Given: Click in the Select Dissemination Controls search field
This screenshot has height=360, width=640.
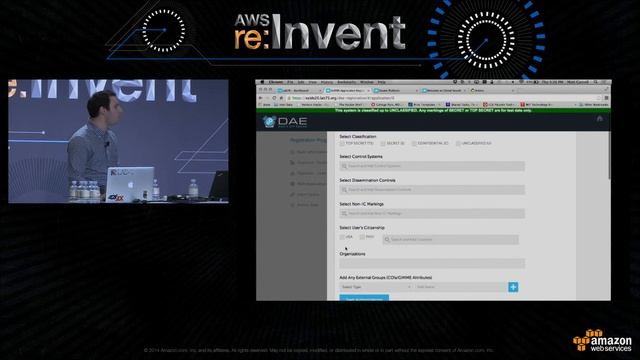Looking at the screenshot, I should tap(432, 190).
